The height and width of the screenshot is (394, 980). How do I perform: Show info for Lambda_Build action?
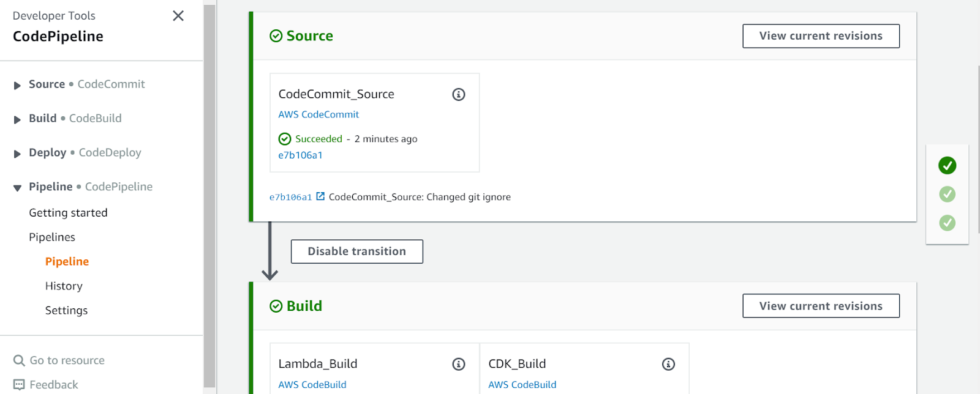tap(458, 364)
